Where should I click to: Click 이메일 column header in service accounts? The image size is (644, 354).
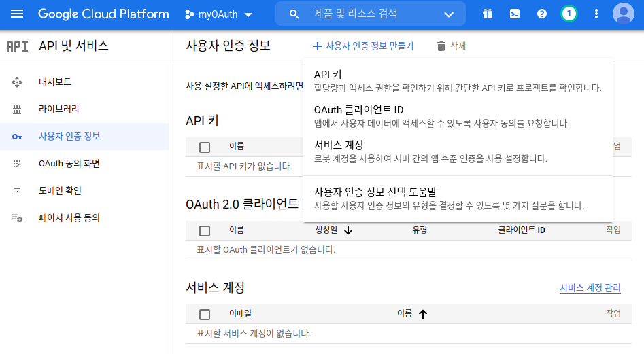point(240,313)
